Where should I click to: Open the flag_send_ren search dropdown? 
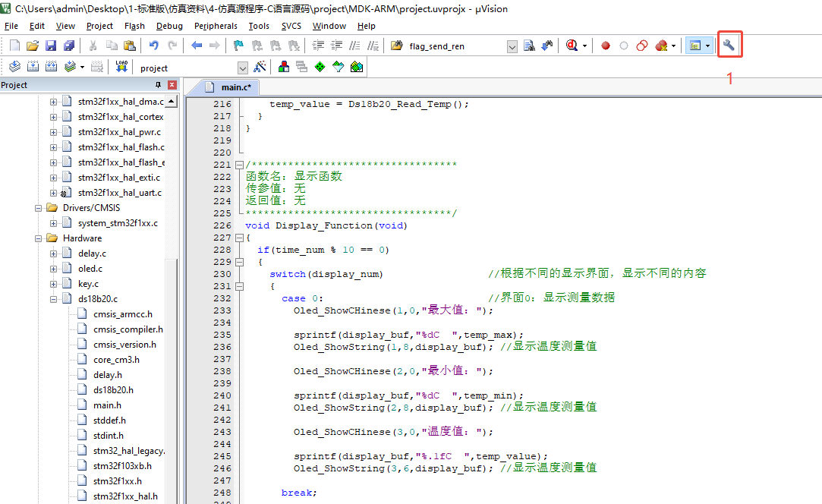click(x=512, y=46)
